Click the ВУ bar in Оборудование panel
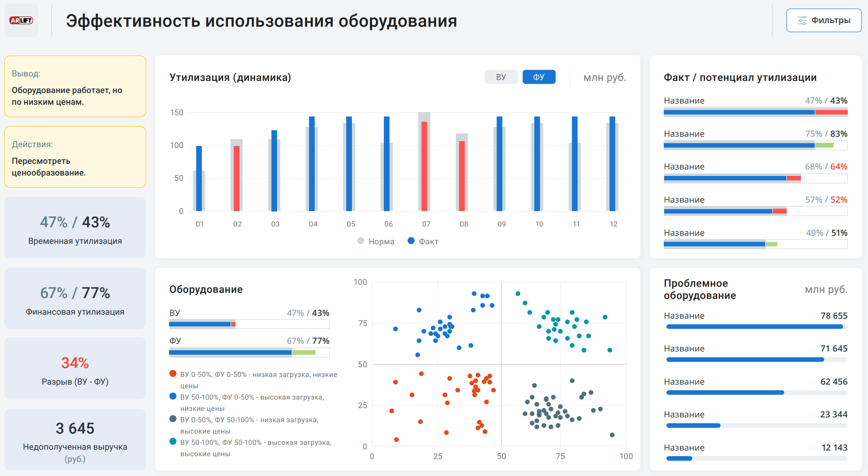 [x=249, y=324]
